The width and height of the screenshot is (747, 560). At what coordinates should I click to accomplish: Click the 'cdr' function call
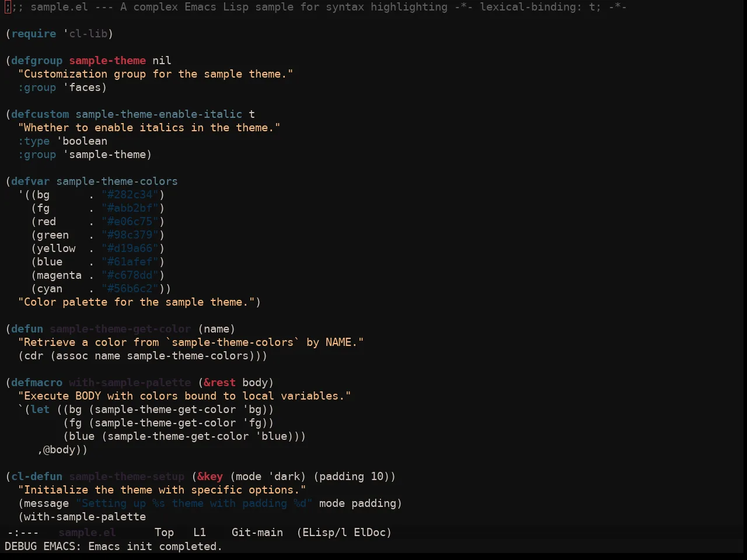(x=34, y=356)
